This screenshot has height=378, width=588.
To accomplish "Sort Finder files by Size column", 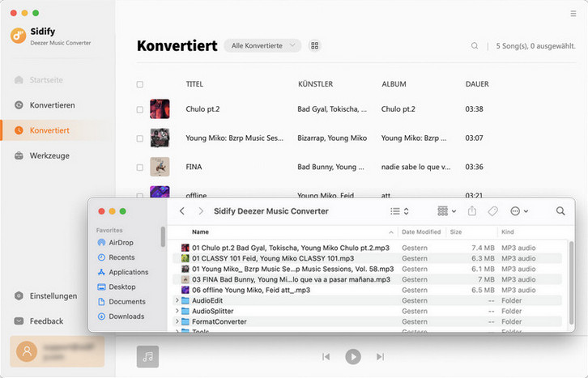I will click(456, 231).
